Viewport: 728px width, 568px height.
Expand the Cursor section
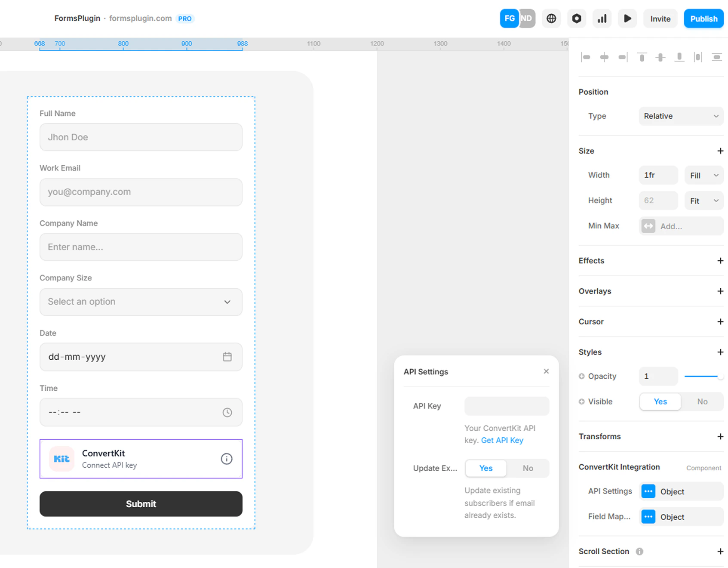720,322
